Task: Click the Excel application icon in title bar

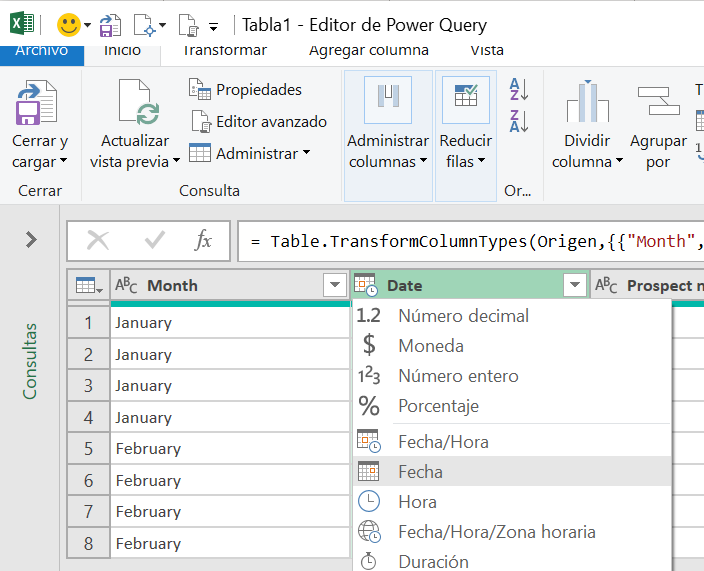Action: tap(22, 23)
